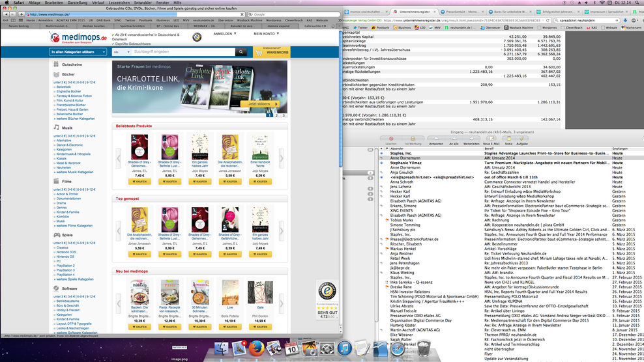Image resolution: width=644 pixels, height=362 pixels.
Task: Open the Entwickler menu
Action: point(143,3)
